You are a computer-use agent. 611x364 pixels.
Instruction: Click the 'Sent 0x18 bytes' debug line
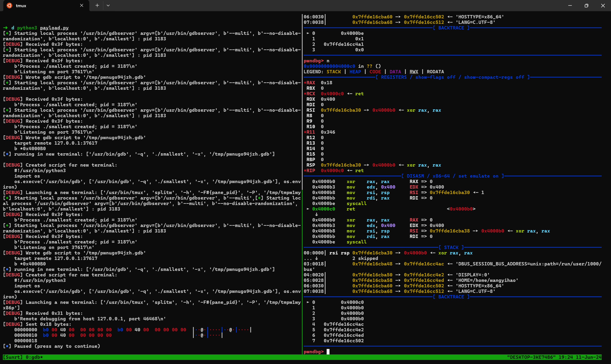[37, 324]
